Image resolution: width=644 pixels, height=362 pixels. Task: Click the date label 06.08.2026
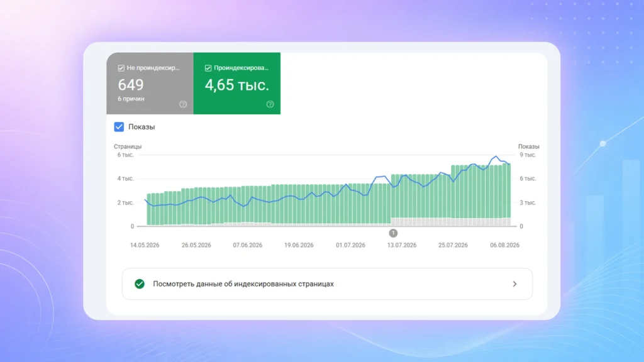click(x=505, y=245)
